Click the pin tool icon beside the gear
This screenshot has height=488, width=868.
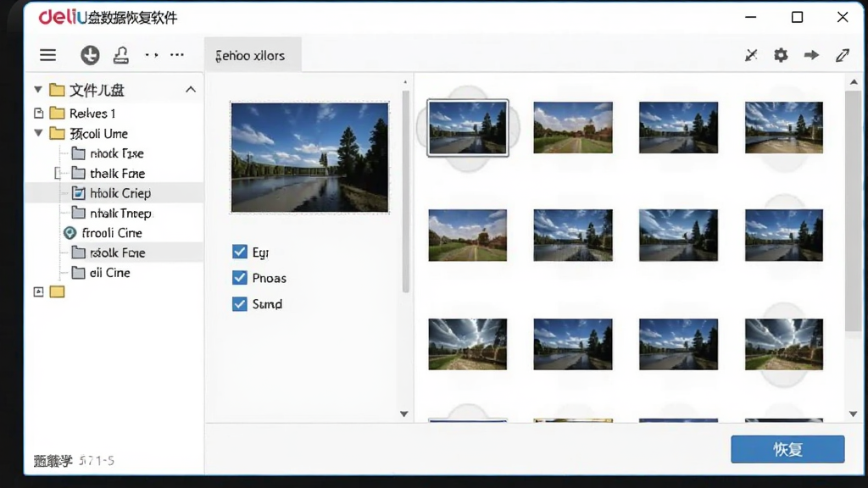pos(751,55)
